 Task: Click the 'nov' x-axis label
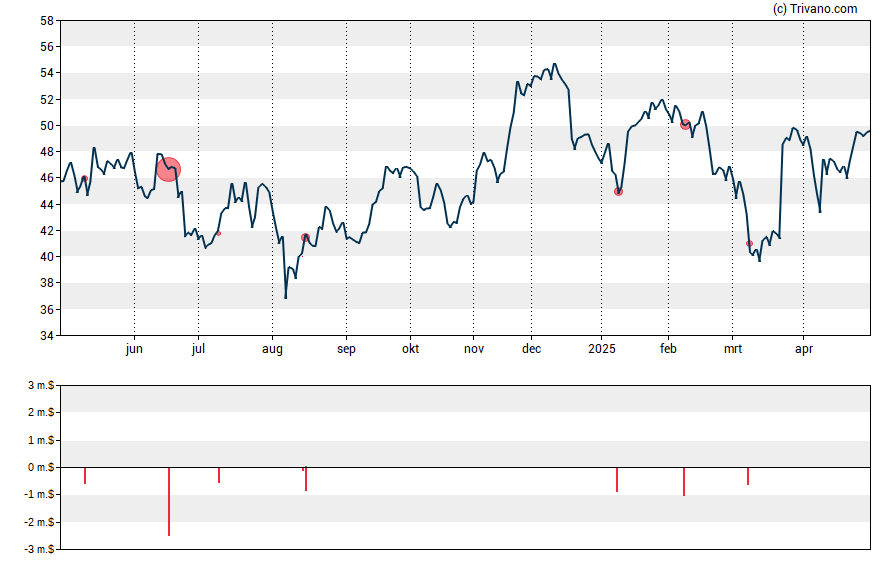[474, 349]
